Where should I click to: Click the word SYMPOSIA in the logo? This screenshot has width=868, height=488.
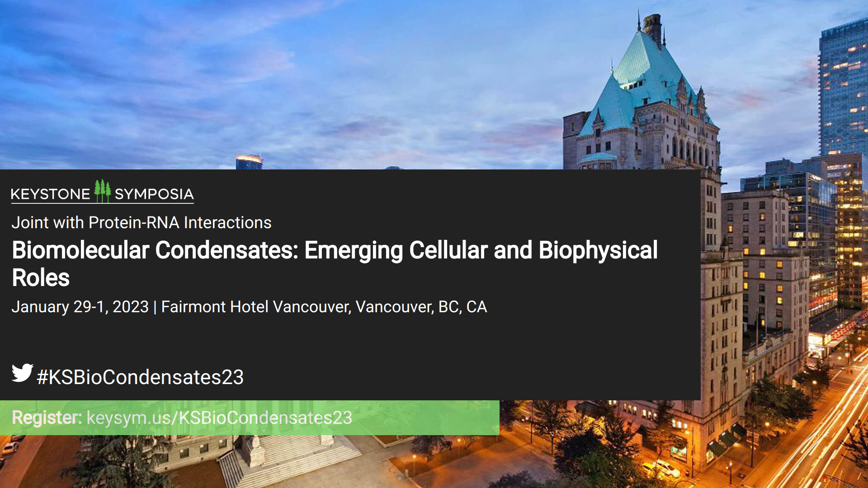(x=154, y=194)
